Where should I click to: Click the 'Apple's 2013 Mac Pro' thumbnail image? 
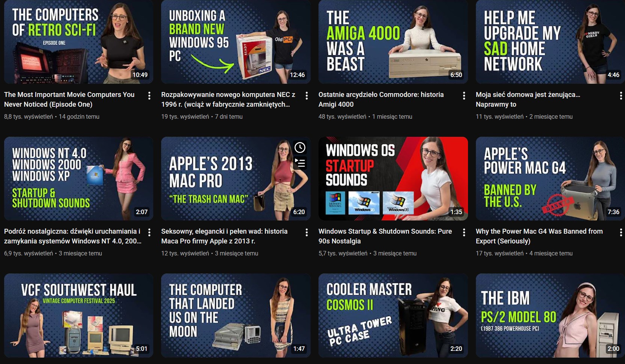pyautogui.click(x=236, y=178)
